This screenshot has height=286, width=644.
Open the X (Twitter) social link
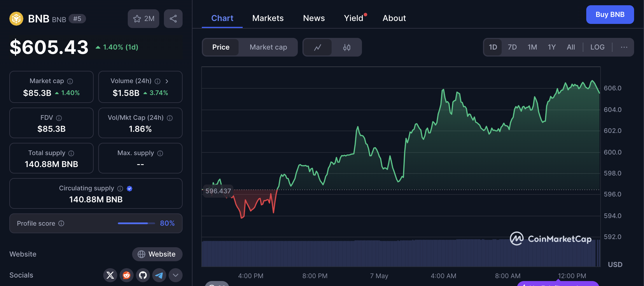[110, 275]
